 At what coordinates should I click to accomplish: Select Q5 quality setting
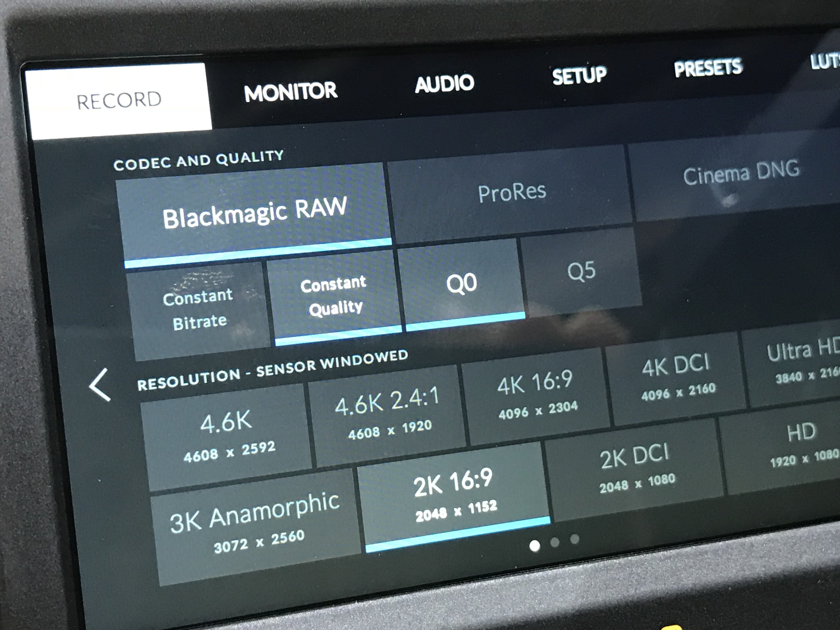click(x=581, y=271)
